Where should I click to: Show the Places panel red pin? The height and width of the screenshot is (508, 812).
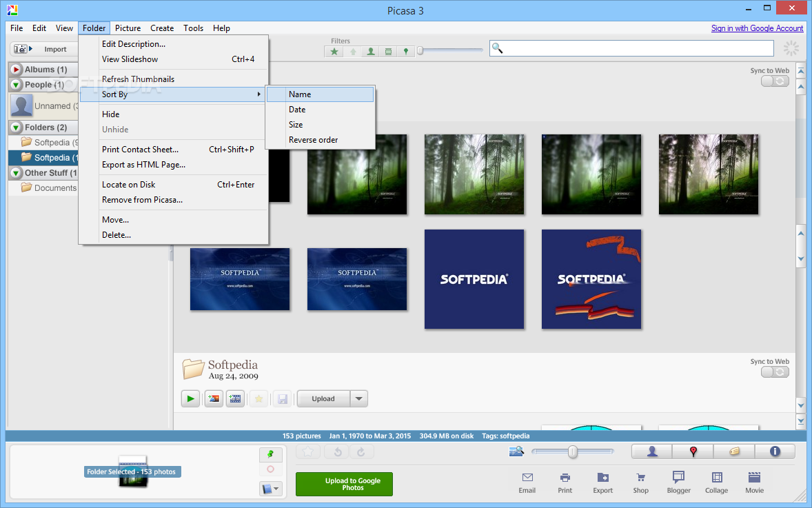click(x=693, y=451)
